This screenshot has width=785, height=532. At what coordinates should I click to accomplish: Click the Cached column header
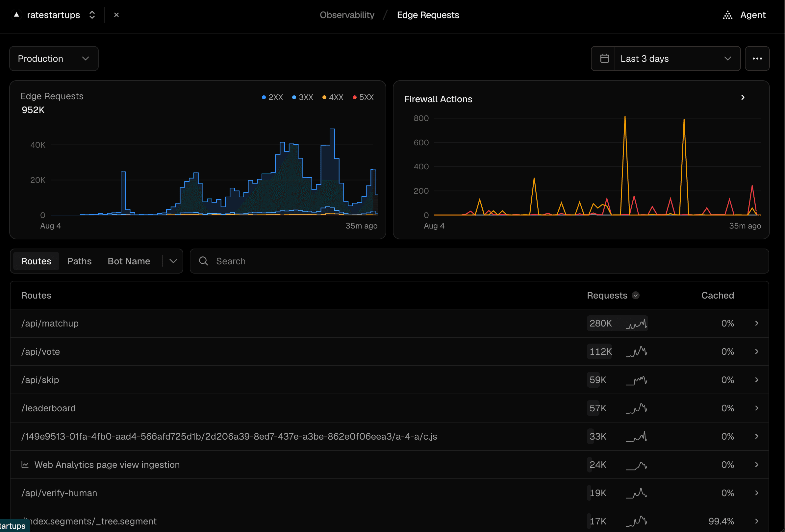718,295
